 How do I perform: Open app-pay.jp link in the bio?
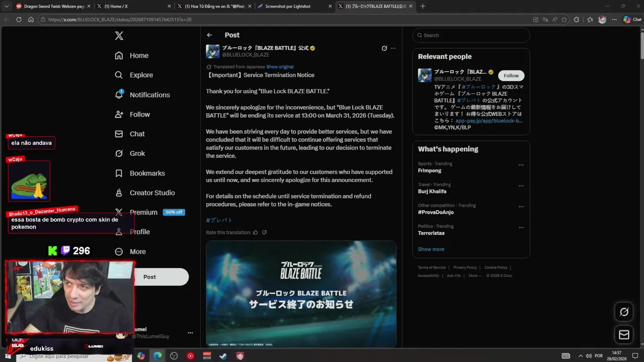click(489, 121)
